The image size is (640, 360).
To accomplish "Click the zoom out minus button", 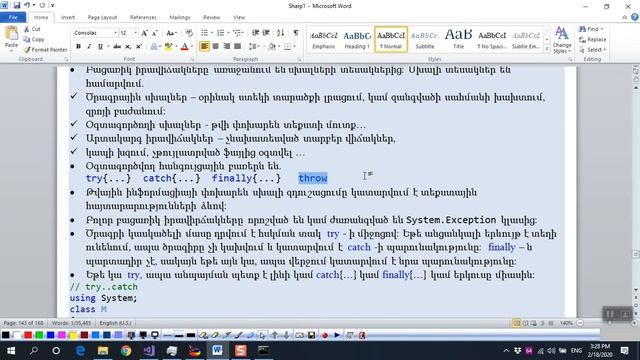I will pos(580,323).
